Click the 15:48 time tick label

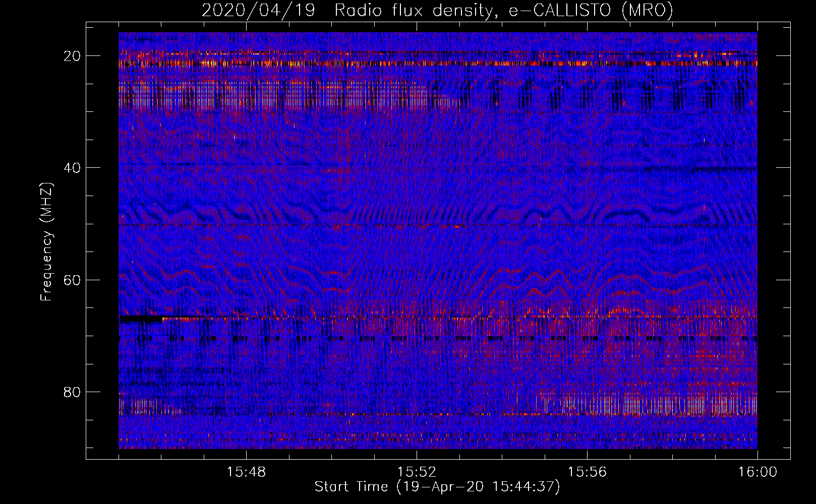point(246,472)
